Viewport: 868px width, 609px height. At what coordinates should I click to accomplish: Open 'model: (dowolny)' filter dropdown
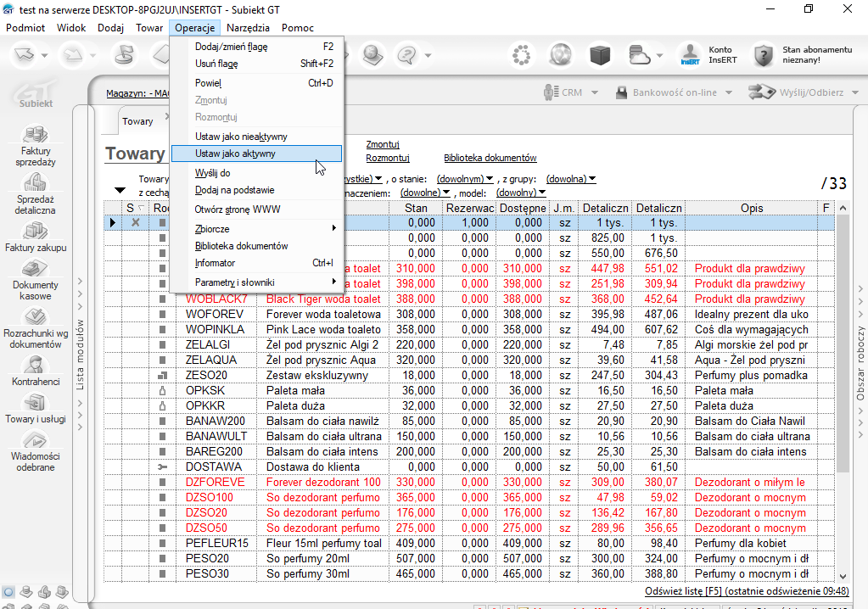tap(521, 193)
